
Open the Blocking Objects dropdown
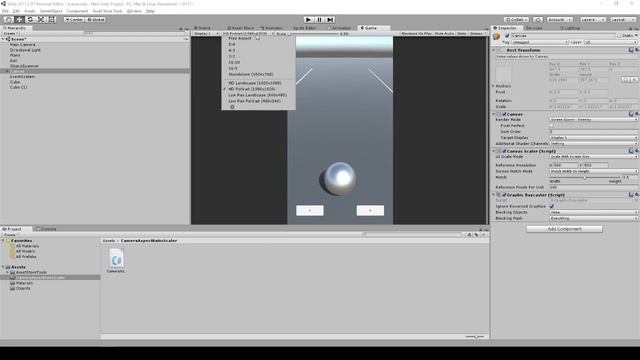593,212
